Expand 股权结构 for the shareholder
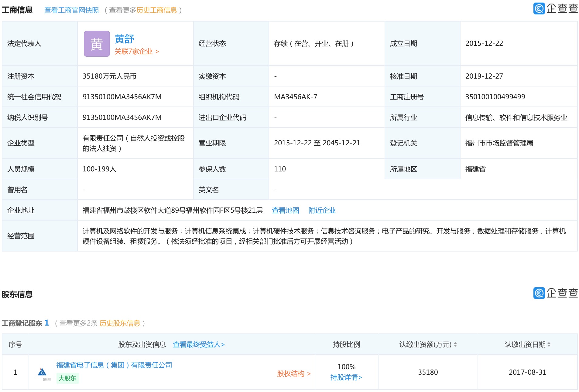 click(x=293, y=374)
